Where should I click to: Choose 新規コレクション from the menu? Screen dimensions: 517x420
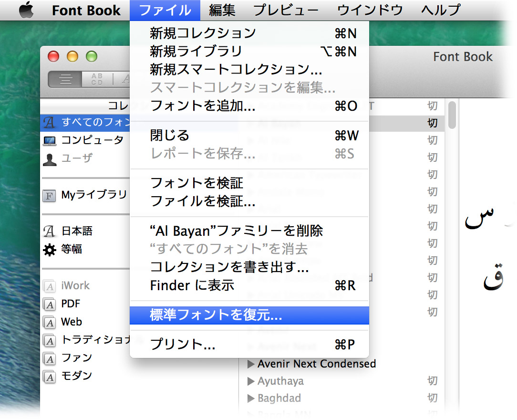[249, 33]
